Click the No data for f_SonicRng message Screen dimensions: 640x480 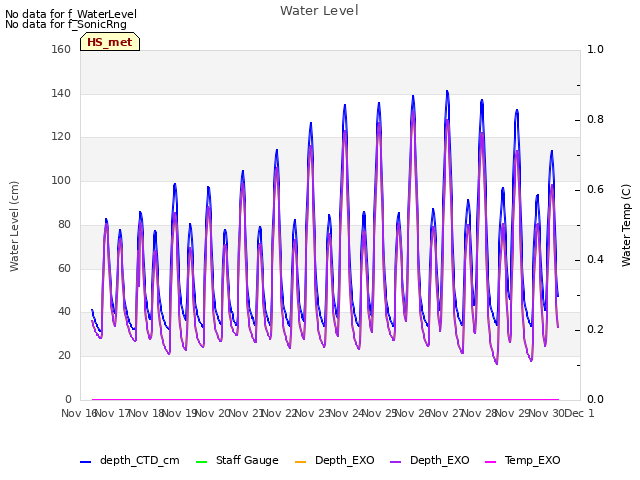[x=66, y=24]
